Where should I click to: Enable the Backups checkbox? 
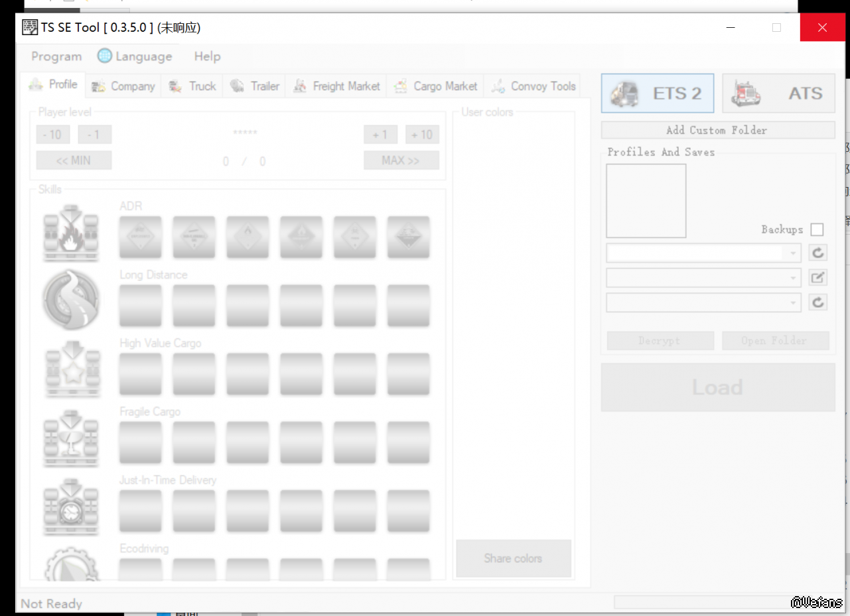click(817, 229)
